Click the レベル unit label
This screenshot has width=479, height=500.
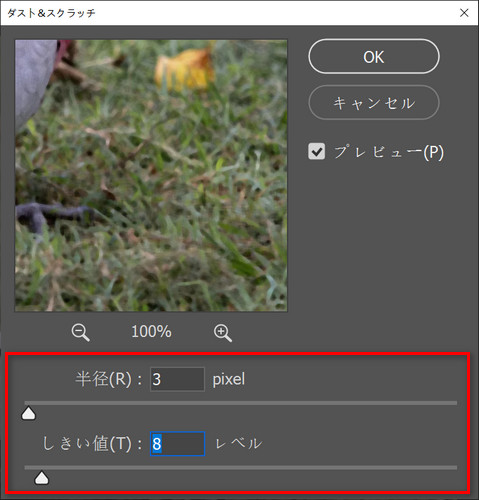point(239,444)
